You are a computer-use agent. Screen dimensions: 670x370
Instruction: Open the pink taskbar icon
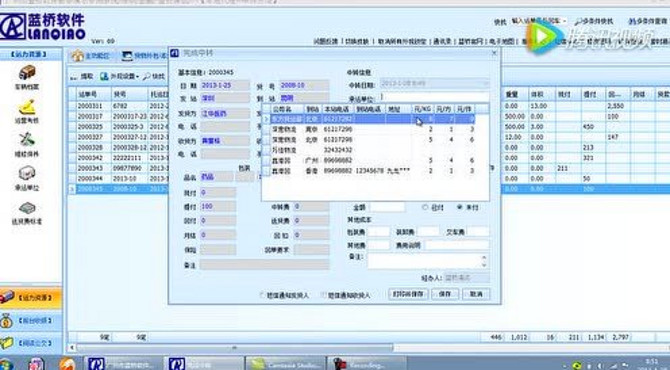(36, 364)
